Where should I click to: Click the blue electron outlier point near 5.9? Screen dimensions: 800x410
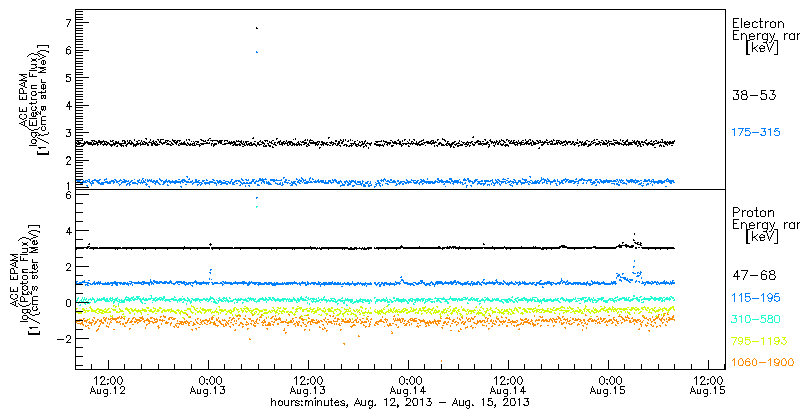(x=257, y=52)
